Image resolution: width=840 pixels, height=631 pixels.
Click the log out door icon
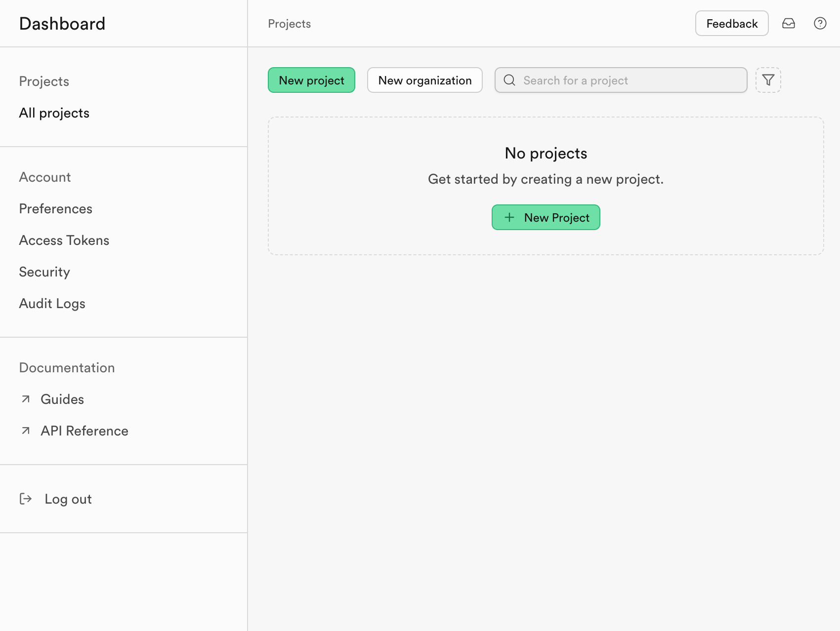pyautogui.click(x=26, y=499)
